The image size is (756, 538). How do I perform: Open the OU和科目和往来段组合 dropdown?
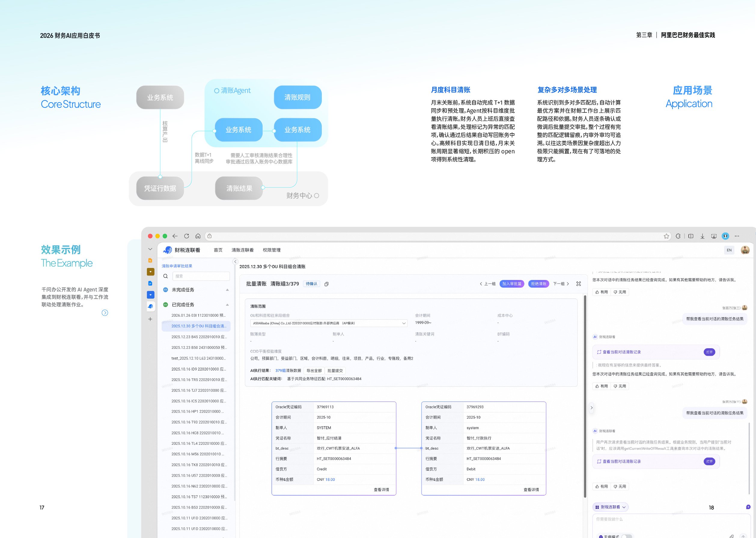click(329, 323)
